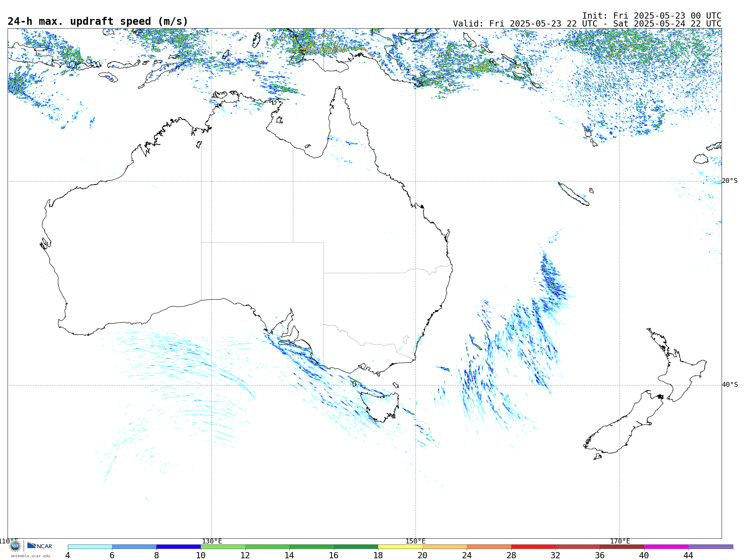Click the map title '24-h max. updraft speed (m/s)'
The height and width of the screenshot is (560, 744).
pyautogui.click(x=98, y=21)
